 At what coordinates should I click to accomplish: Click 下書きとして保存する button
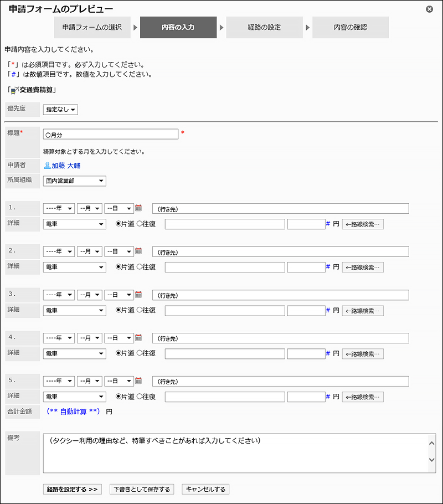click(142, 489)
